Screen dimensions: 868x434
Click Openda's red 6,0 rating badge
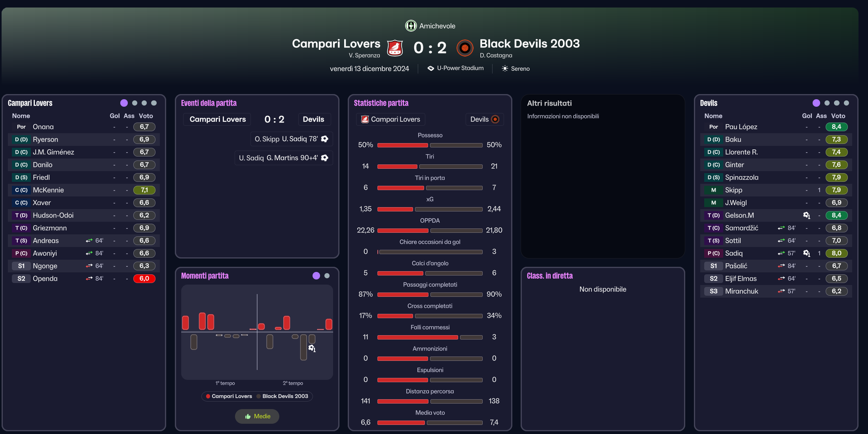pyautogui.click(x=144, y=279)
